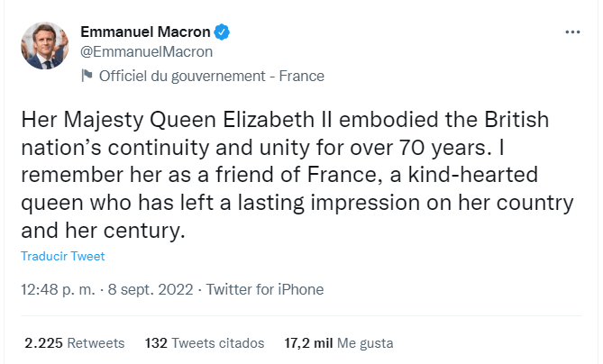Viewport: 603px width, 364px height.
Task: Click the word Retweets in stats row
Action: [96, 343]
